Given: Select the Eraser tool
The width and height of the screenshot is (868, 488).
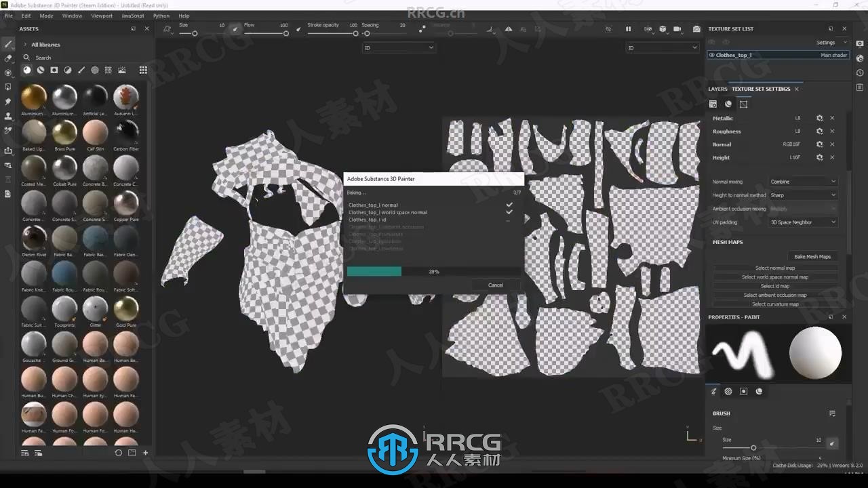Looking at the screenshot, I should (x=8, y=58).
